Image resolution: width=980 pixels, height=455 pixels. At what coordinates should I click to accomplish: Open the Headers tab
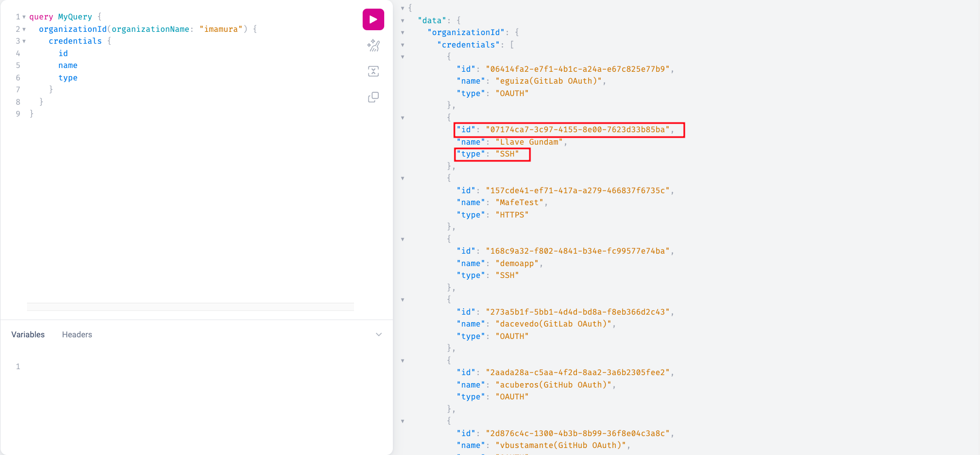[77, 335]
